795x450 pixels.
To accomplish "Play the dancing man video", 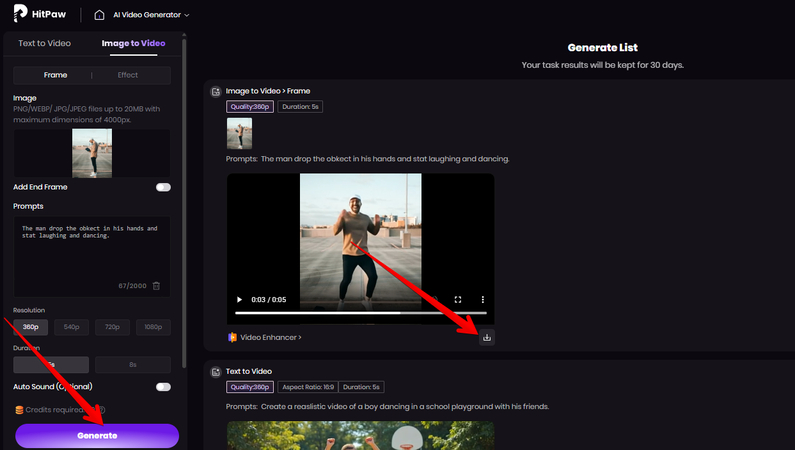I will point(239,299).
